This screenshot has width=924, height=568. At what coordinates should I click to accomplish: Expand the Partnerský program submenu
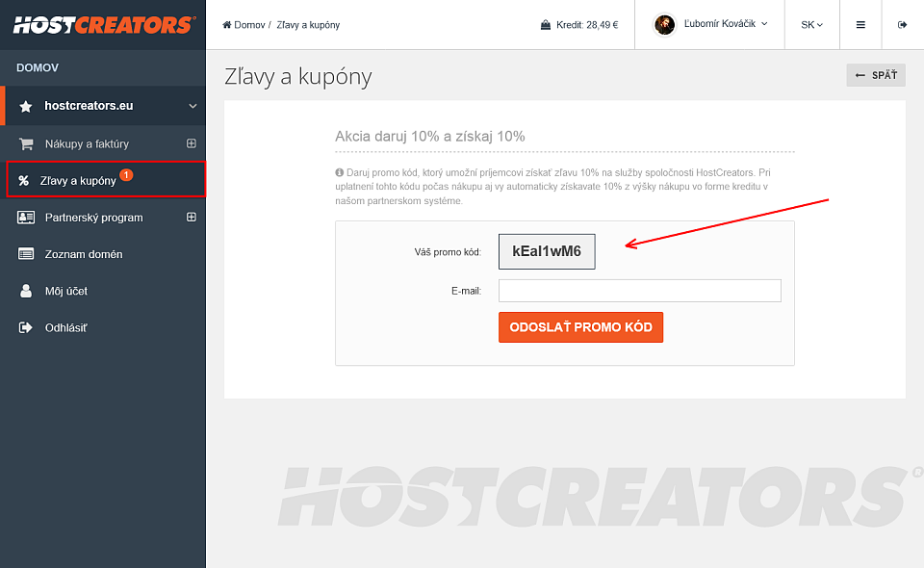tap(192, 217)
